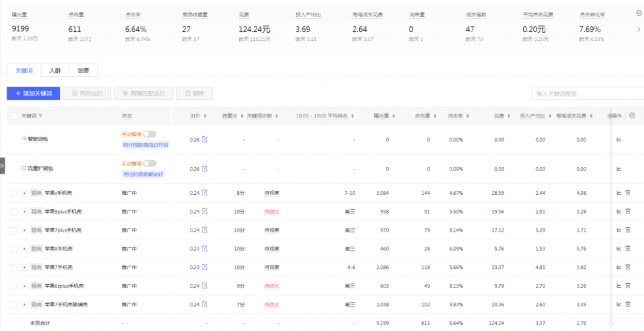Edit bid for 苹果x手机壳 keyword
The height and width of the screenshot is (331, 644).
pos(204,193)
